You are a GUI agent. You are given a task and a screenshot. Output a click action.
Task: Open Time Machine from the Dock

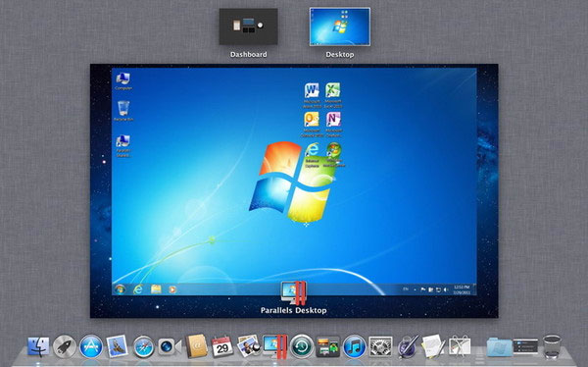(x=302, y=346)
